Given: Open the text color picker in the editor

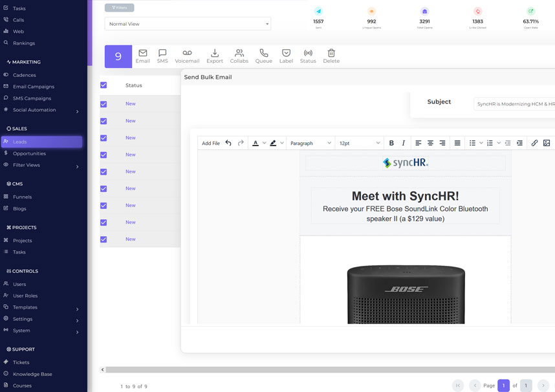Looking at the screenshot, I should tap(256, 143).
